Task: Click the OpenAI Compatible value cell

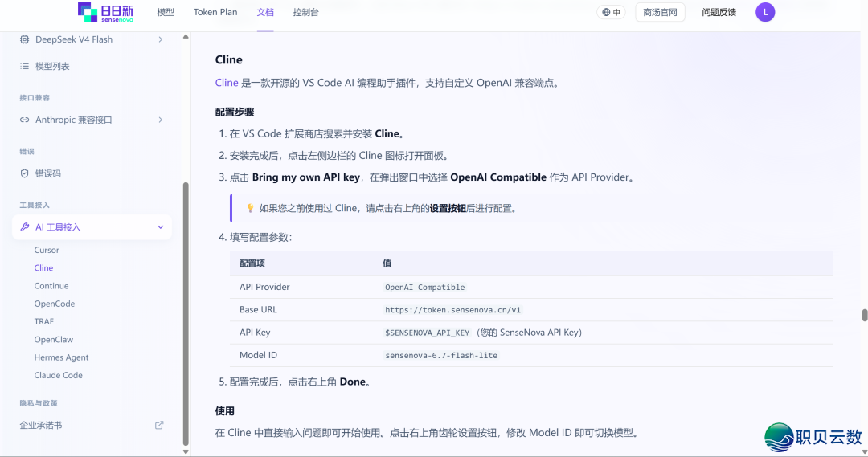Action: 424,288
